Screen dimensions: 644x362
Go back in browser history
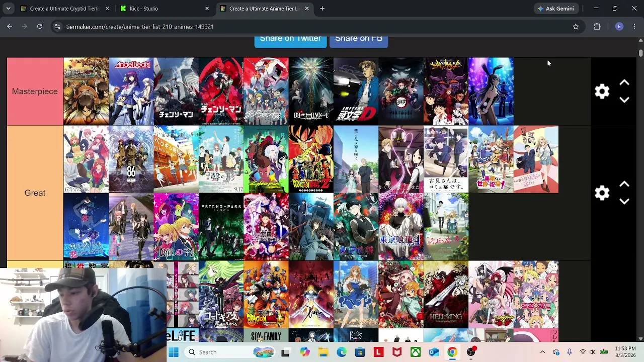click(10, 27)
